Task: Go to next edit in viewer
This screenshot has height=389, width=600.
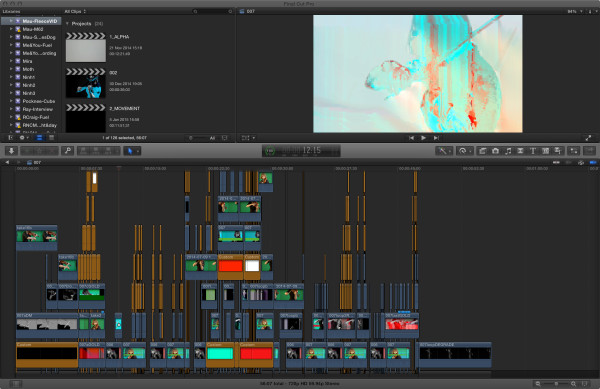Action: click(x=436, y=138)
